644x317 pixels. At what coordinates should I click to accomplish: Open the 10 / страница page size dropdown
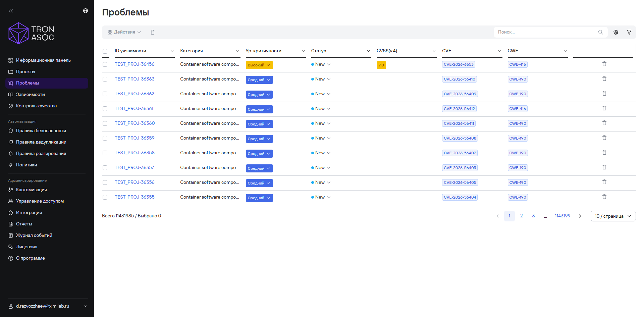coord(613,216)
